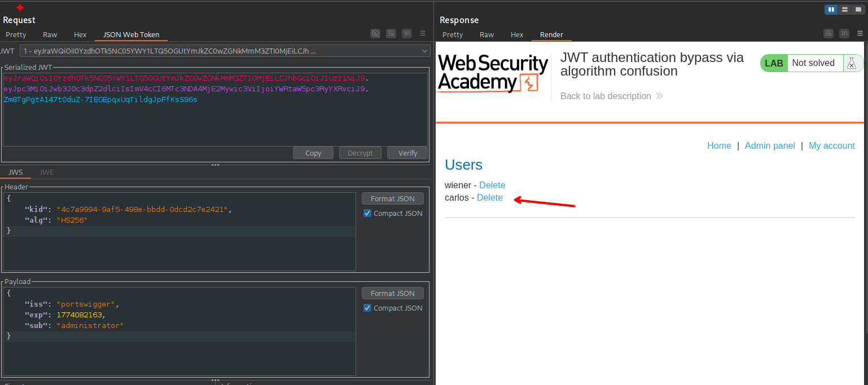Click the lab flask status icon
The width and height of the screenshot is (868, 385).
point(852,63)
